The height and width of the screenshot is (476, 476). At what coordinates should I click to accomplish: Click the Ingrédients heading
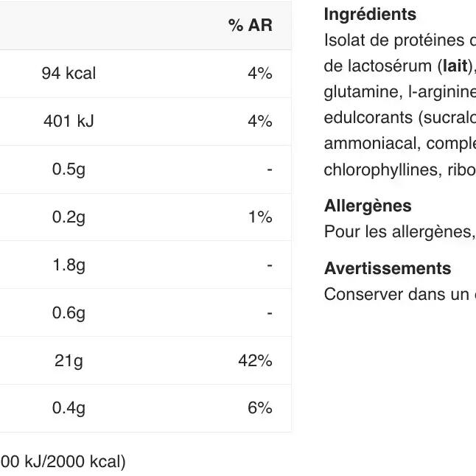click(370, 15)
